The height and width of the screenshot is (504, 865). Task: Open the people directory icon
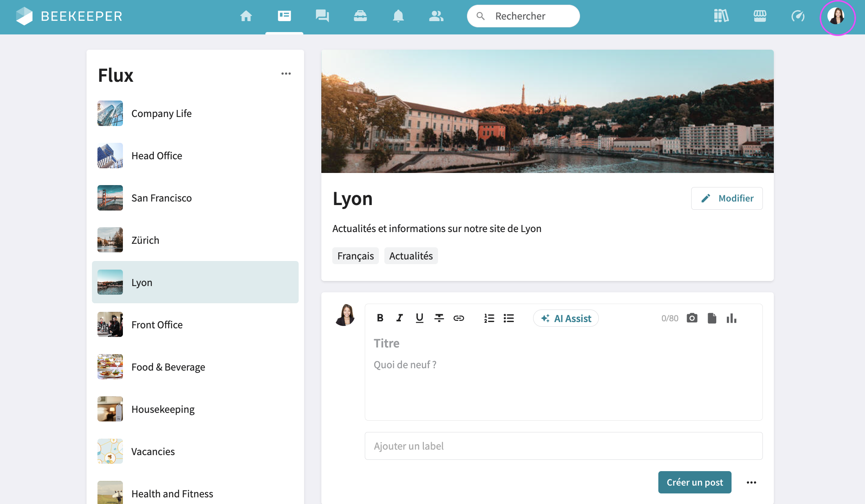pos(436,16)
